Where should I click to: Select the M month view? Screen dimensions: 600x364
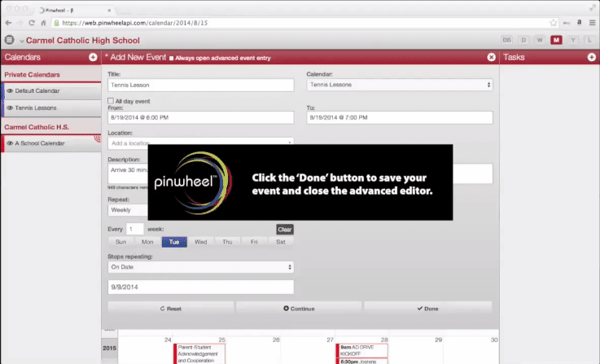click(556, 40)
